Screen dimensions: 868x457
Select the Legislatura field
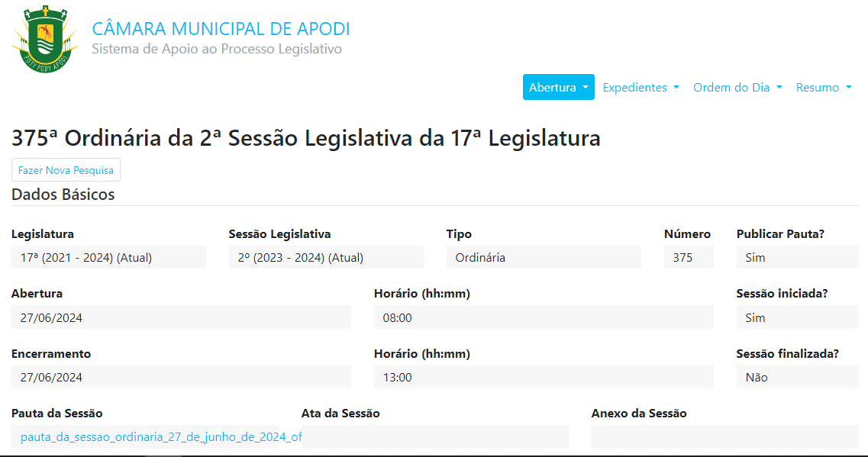pos(108,257)
